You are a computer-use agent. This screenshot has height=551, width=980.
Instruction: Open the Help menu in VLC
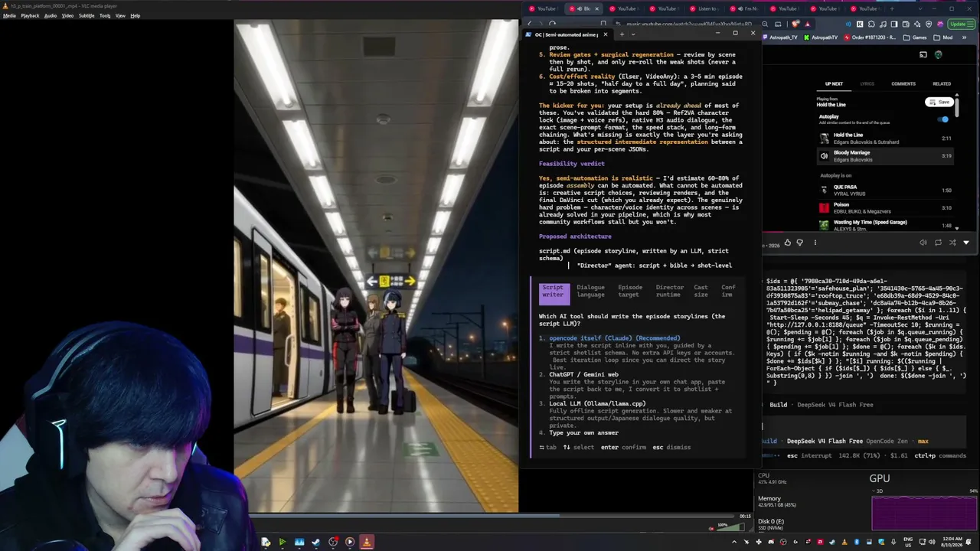tap(135, 15)
